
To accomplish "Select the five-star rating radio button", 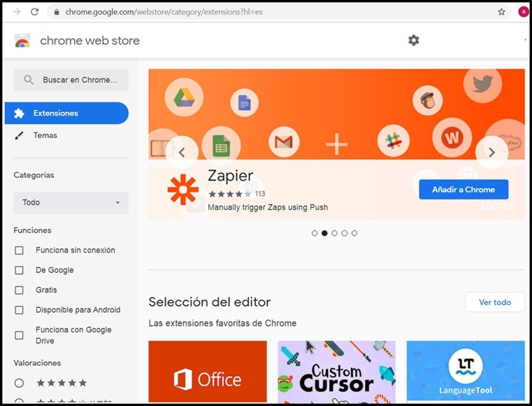I will point(19,383).
